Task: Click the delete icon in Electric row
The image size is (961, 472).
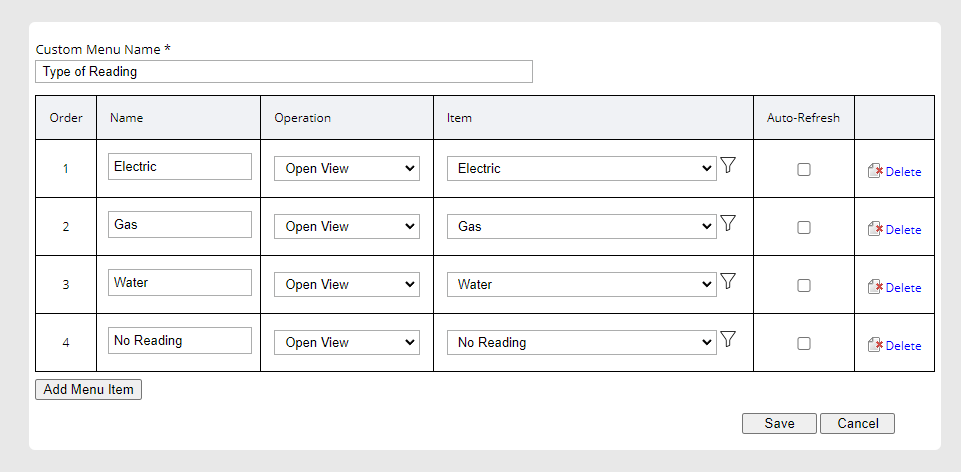Action: (875, 171)
